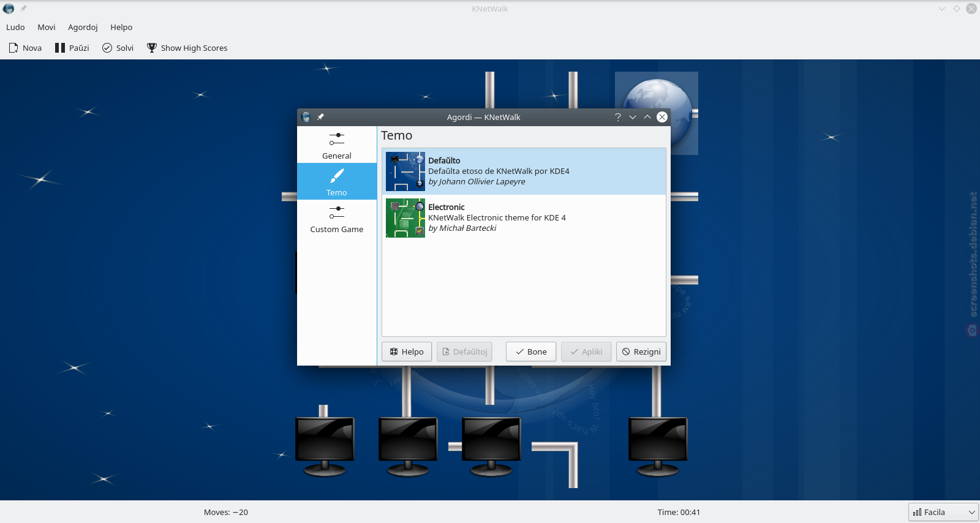Screen dimensions: 980x523
Task: Open Show High Scores
Action: pos(187,48)
